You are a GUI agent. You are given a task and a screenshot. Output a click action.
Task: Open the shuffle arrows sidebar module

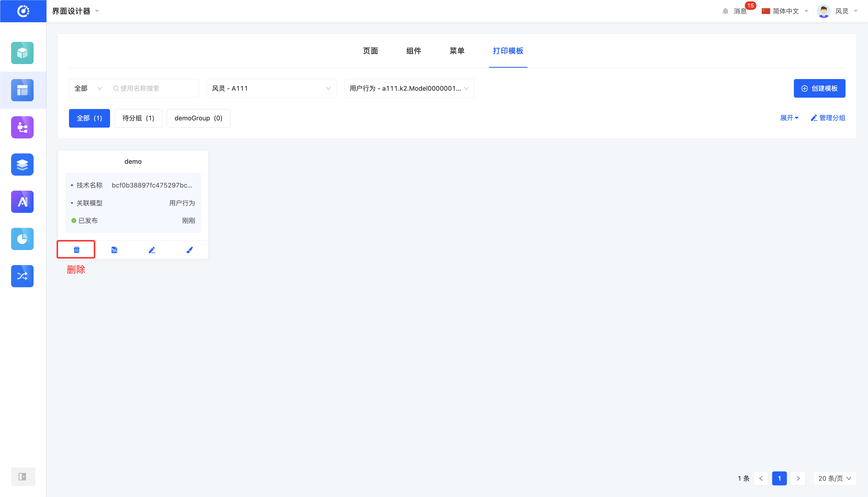[22, 276]
